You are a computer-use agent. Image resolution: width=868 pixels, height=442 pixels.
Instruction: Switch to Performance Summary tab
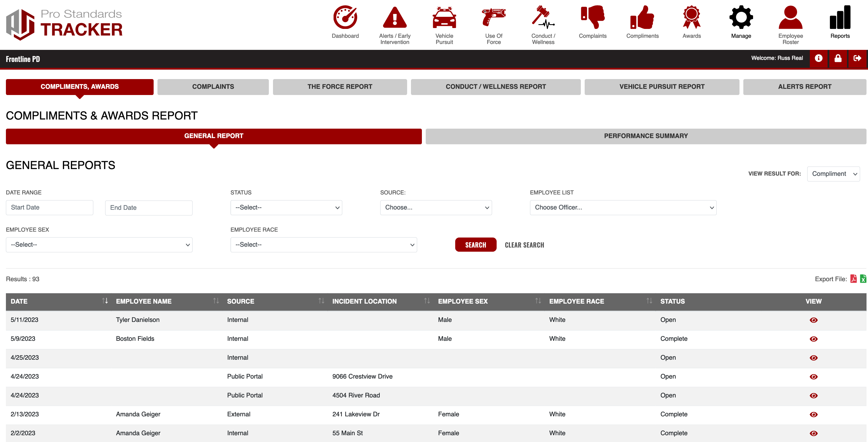(x=645, y=136)
